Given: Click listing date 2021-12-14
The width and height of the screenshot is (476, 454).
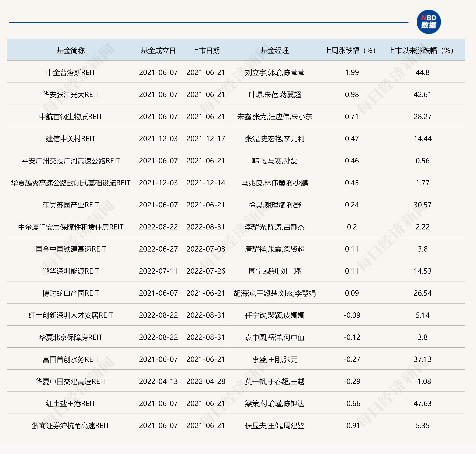Looking at the screenshot, I should 206,183.
